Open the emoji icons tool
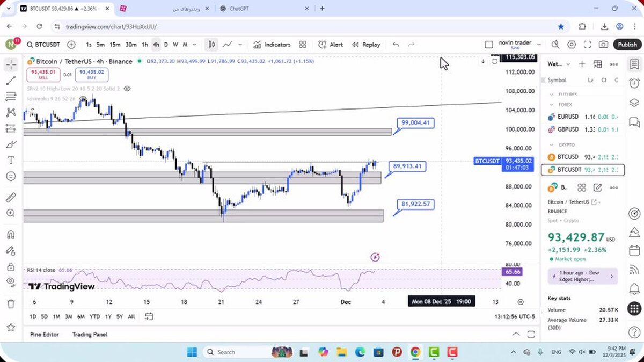The width and height of the screenshot is (644, 362). coord(11,176)
